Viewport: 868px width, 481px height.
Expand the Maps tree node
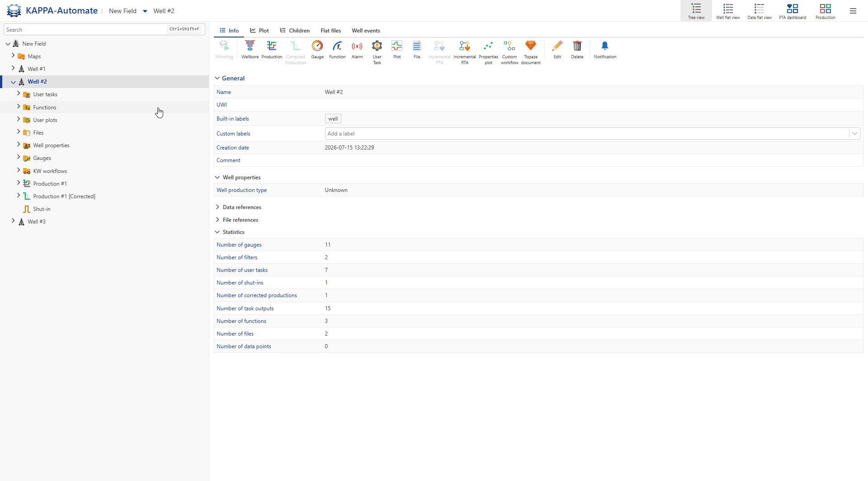tap(13, 56)
